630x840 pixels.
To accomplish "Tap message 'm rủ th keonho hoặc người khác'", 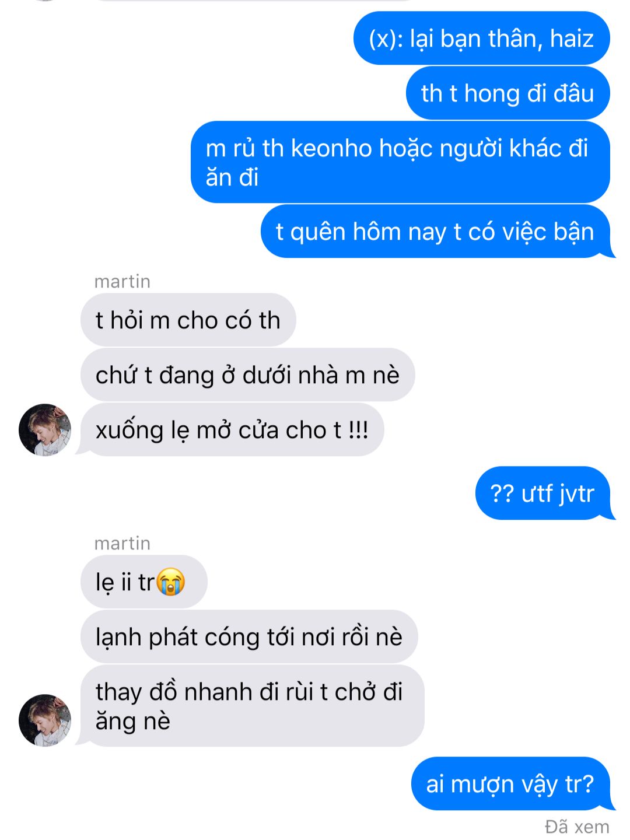I will [400, 162].
